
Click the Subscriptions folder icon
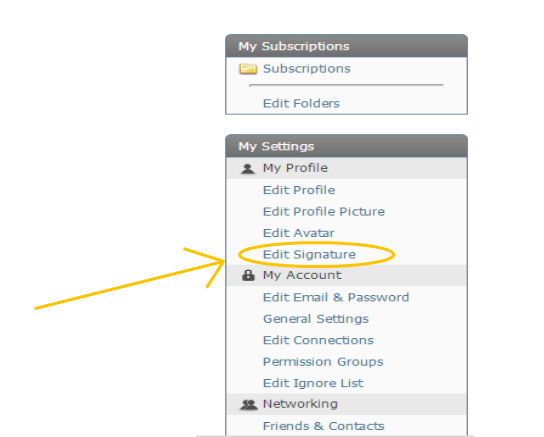[248, 69]
